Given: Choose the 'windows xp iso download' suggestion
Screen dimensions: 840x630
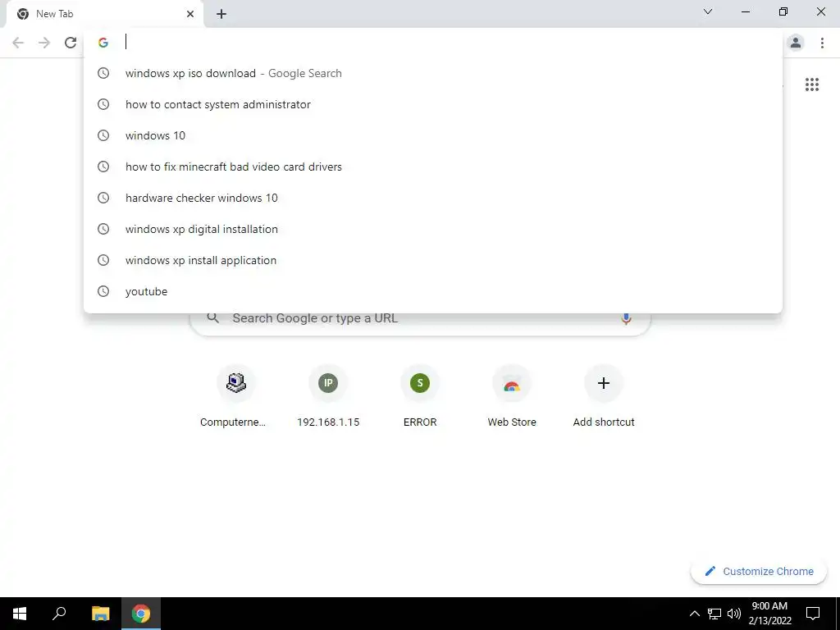Looking at the screenshot, I should (433, 73).
